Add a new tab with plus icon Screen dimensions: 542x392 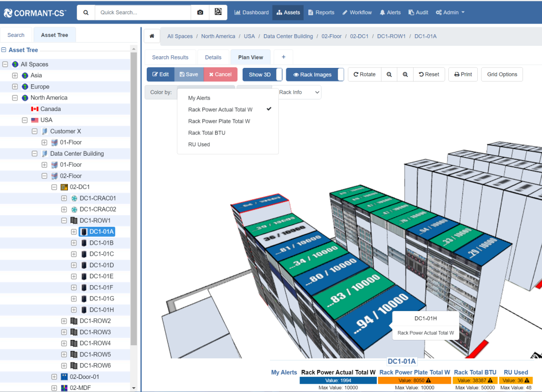pyautogui.click(x=283, y=57)
